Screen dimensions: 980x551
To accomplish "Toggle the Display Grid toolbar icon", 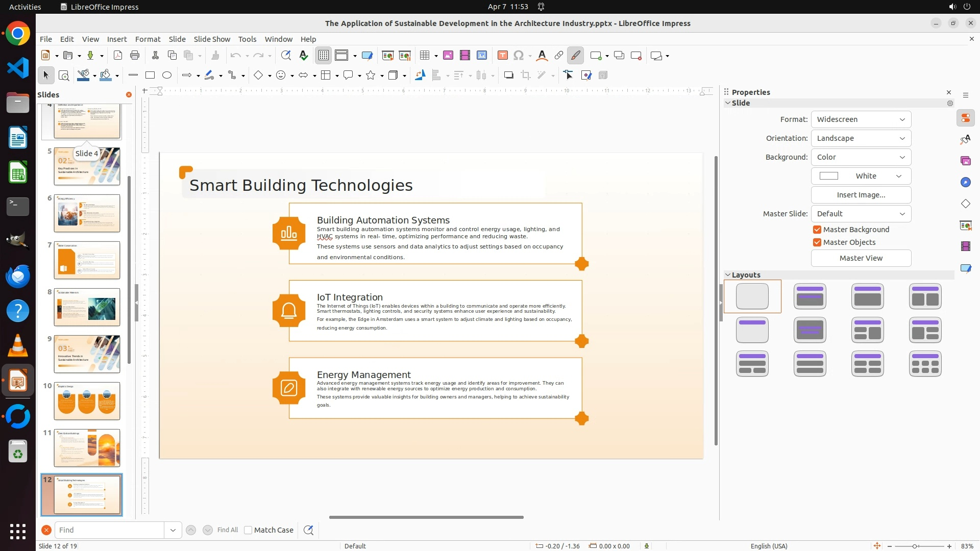I will [x=324, y=56].
